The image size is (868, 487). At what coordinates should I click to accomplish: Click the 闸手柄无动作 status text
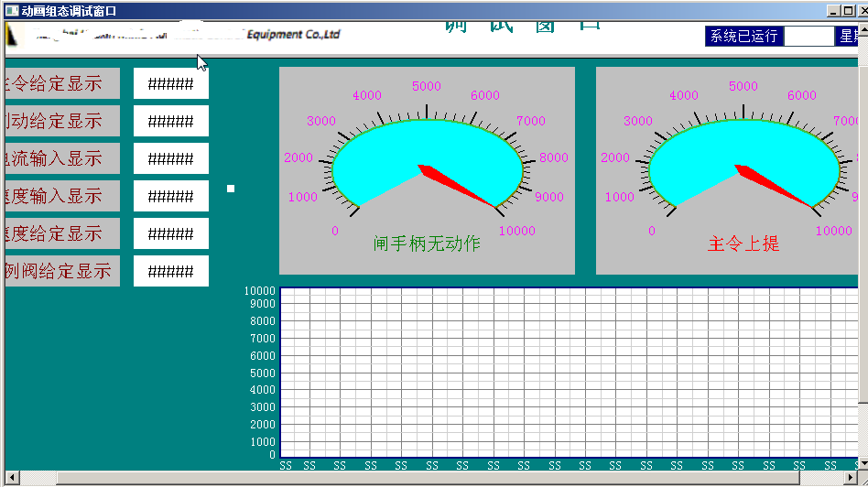pyautogui.click(x=427, y=243)
